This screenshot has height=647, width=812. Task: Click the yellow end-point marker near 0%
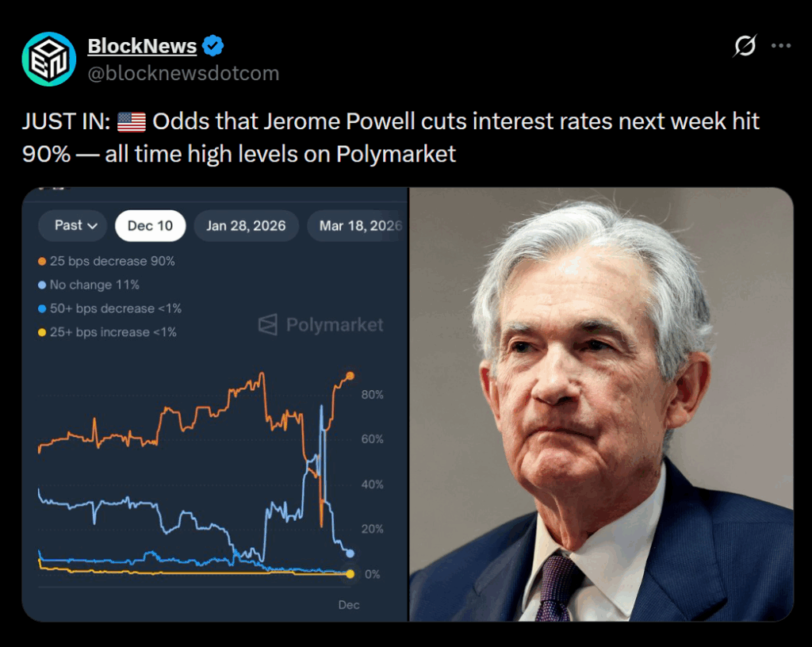click(x=350, y=573)
